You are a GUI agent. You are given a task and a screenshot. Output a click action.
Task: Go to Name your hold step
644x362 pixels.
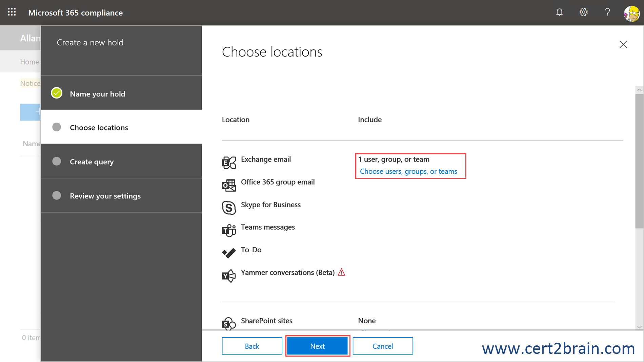[x=121, y=93]
